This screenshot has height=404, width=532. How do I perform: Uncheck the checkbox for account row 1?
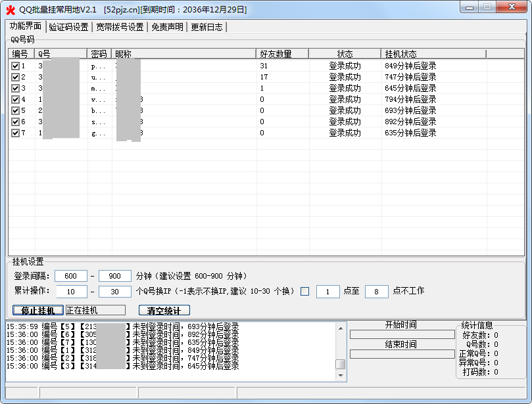[x=15, y=66]
